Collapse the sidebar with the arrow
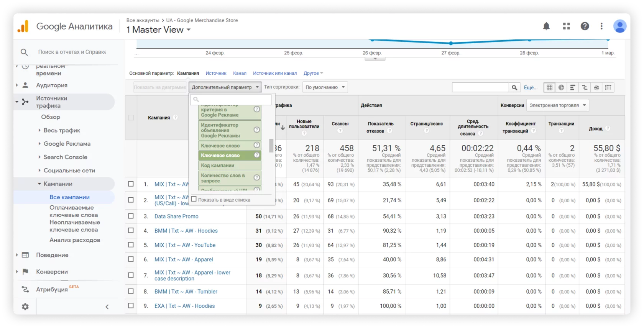Viewport: 644px width, 328px height. coord(107,307)
